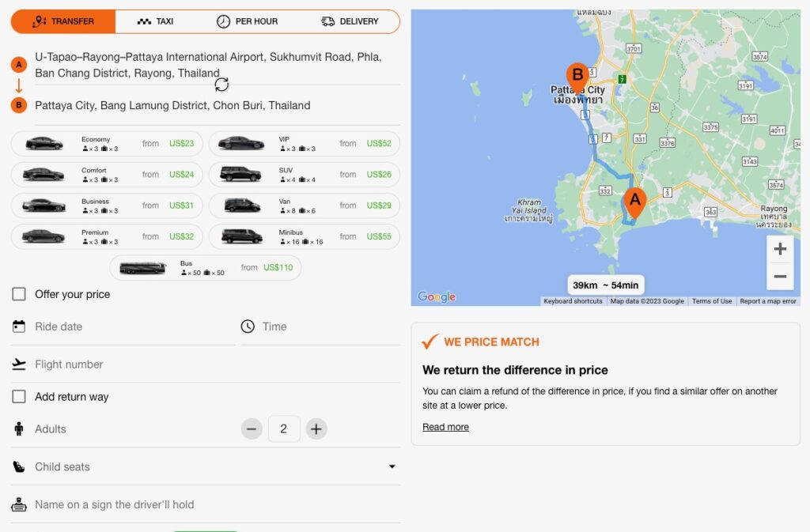Click the child seat icon
This screenshot has width=810, height=532.
coord(19,467)
